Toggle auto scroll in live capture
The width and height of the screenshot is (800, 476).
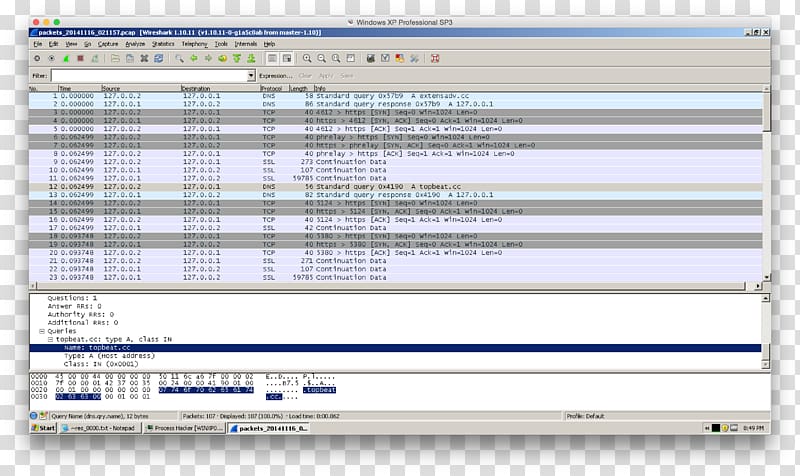(287, 59)
